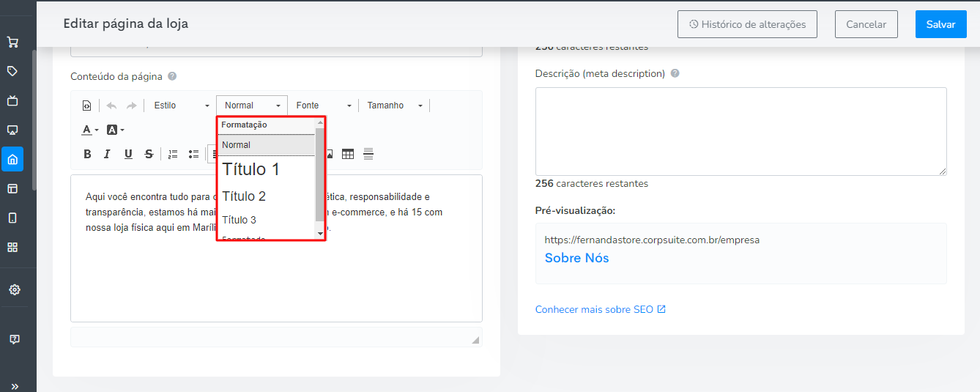This screenshot has height=392, width=980.
Task: Focus the Descrição meta description field
Action: tap(741, 131)
